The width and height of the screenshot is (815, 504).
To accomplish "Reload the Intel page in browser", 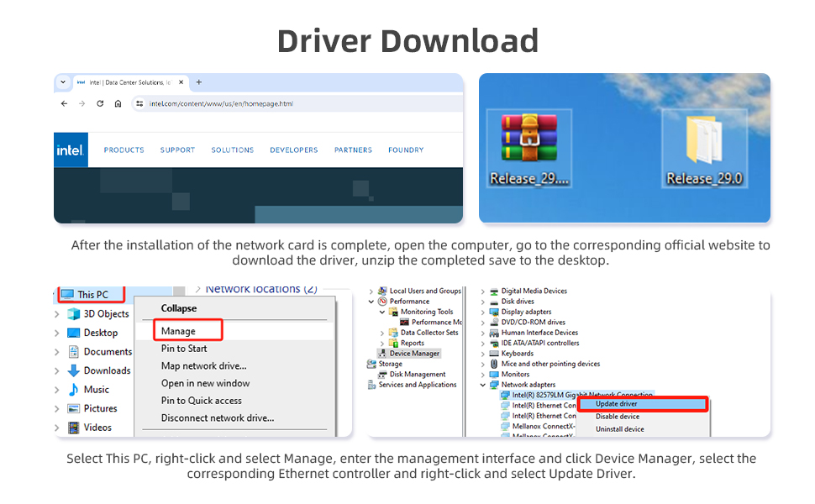I will [x=100, y=103].
